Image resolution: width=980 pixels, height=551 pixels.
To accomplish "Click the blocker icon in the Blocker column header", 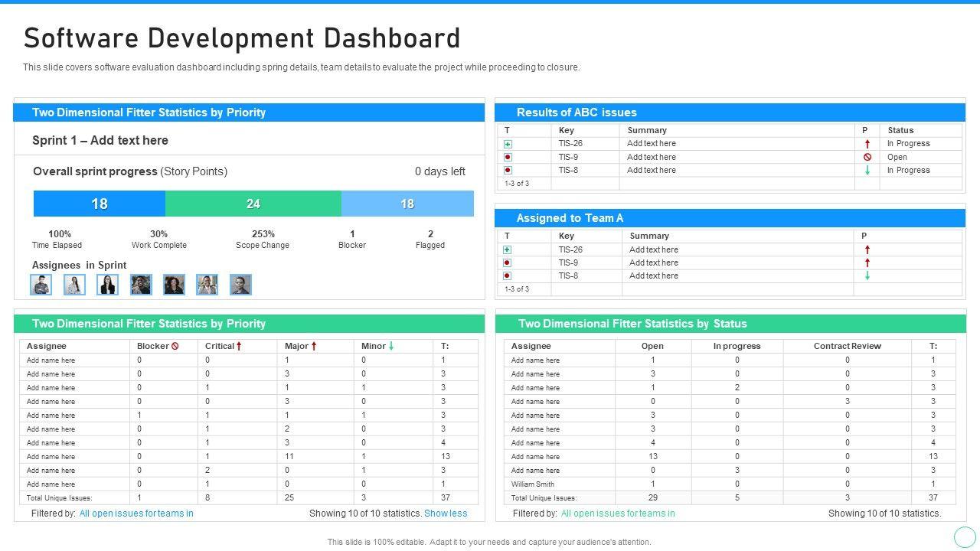I will [175, 346].
